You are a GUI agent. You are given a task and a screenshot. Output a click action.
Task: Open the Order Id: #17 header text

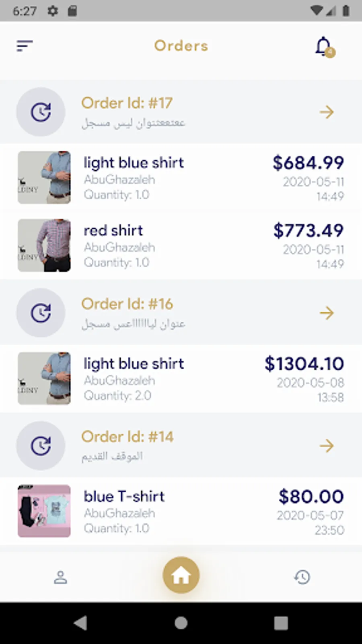point(127,103)
